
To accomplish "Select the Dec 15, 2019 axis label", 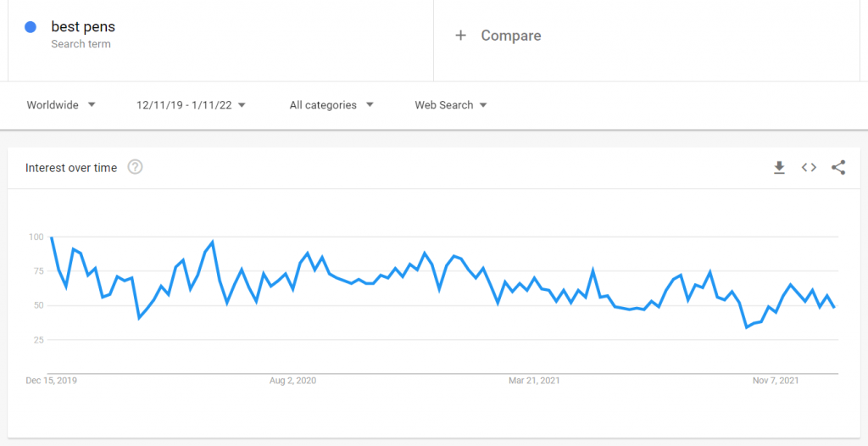I will click(52, 381).
